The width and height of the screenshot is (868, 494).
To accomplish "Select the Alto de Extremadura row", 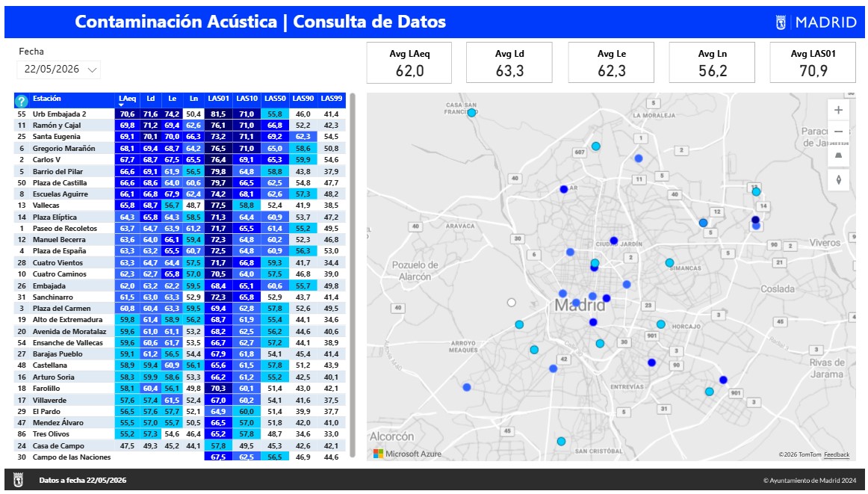I will pyautogui.click(x=180, y=320).
